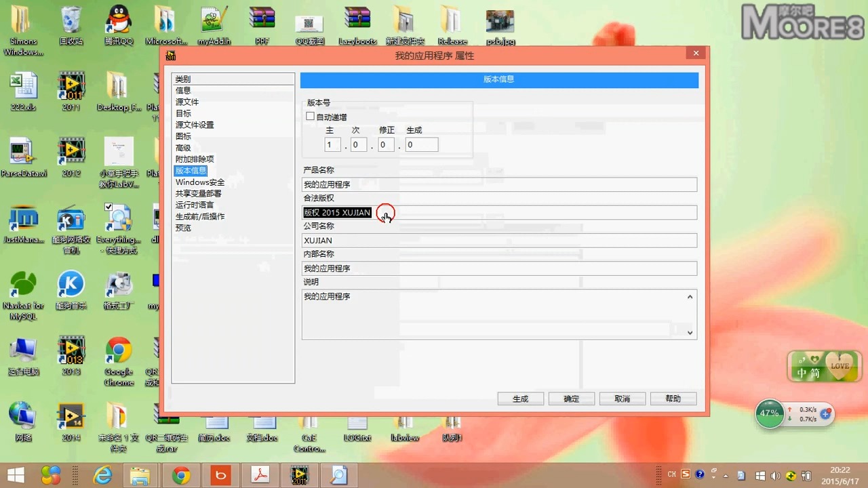Select the Windows安全 category in the list

click(200, 182)
